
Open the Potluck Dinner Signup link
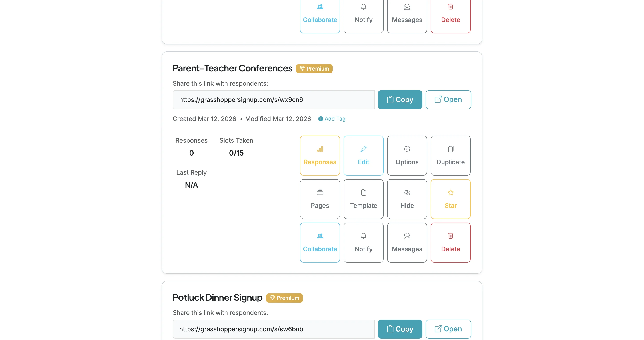448,329
